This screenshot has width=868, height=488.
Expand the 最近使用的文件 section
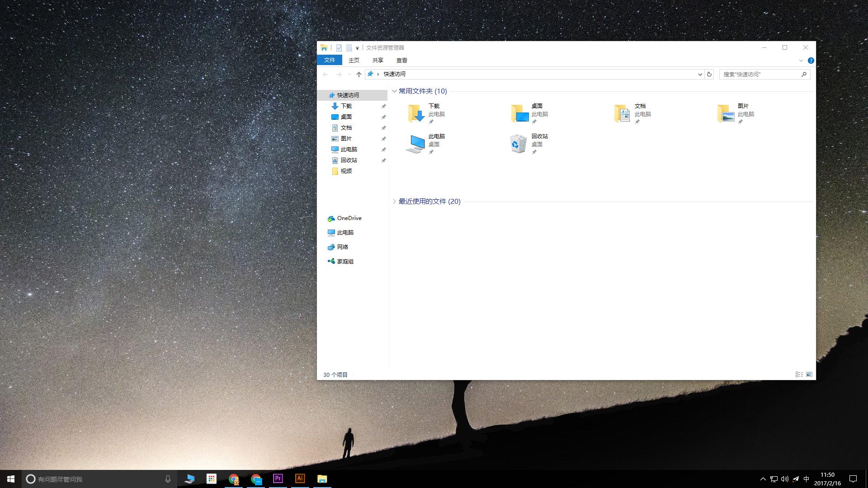point(394,202)
